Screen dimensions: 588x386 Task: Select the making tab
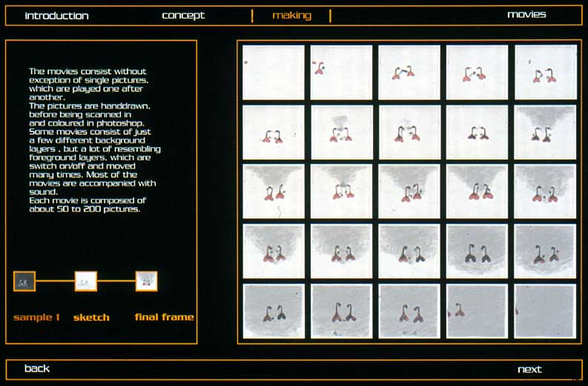point(291,16)
